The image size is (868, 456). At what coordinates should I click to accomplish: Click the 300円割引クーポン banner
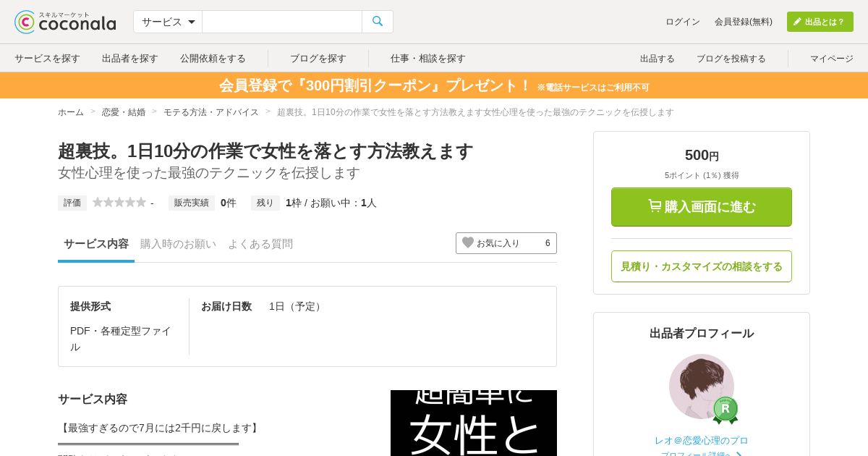coord(434,85)
